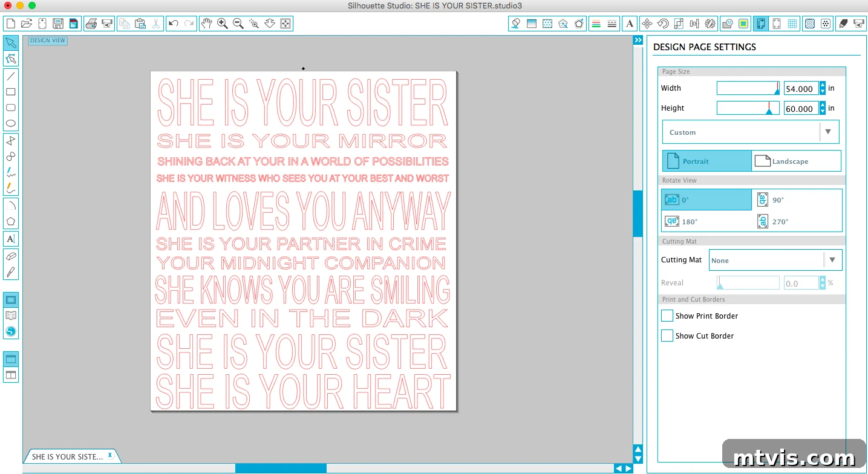Select the EVEN IN THE DARK text
This screenshot has height=474, width=868.
pyautogui.click(x=302, y=318)
